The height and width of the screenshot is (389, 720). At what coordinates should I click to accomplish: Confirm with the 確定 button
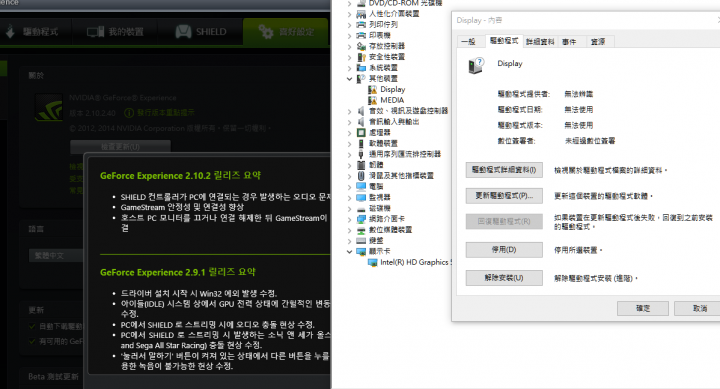[643, 308]
